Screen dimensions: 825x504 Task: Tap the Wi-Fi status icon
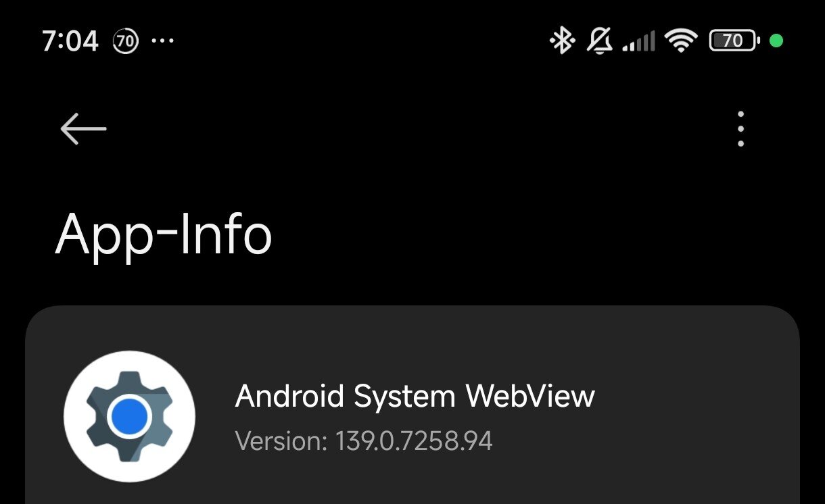point(681,41)
